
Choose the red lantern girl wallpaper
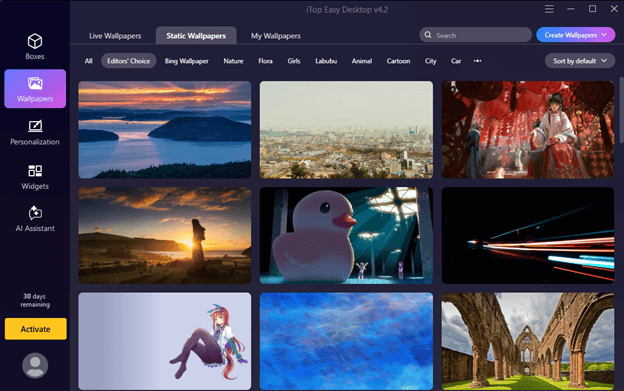(528, 130)
